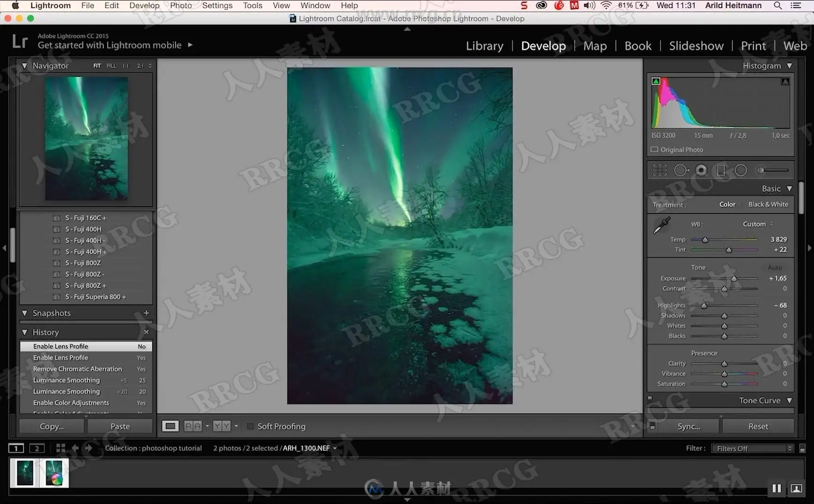This screenshot has height=504, width=814.
Task: Enable the Original Photo checkbox
Action: (x=654, y=149)
